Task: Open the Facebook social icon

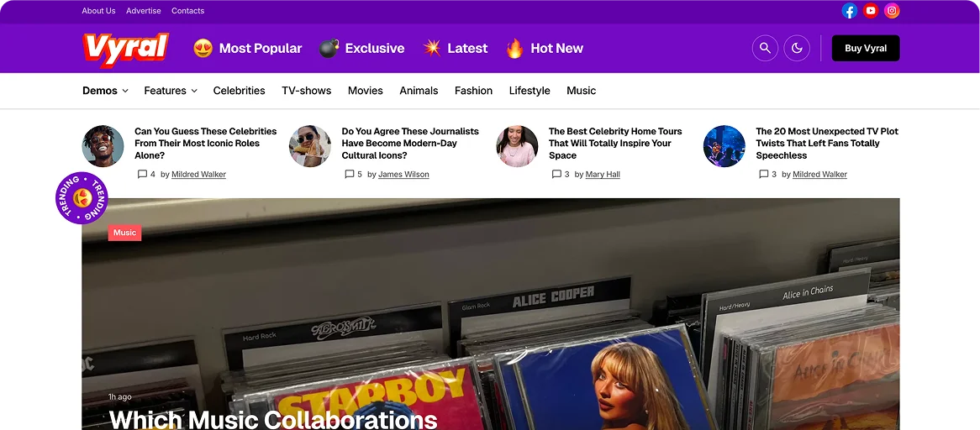Action: (x=850, y=11)
